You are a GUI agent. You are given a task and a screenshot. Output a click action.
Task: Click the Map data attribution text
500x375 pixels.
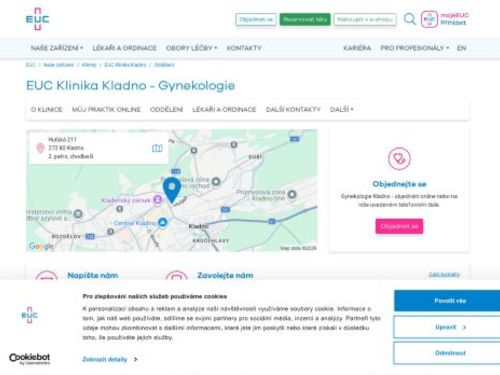(298, 248)
